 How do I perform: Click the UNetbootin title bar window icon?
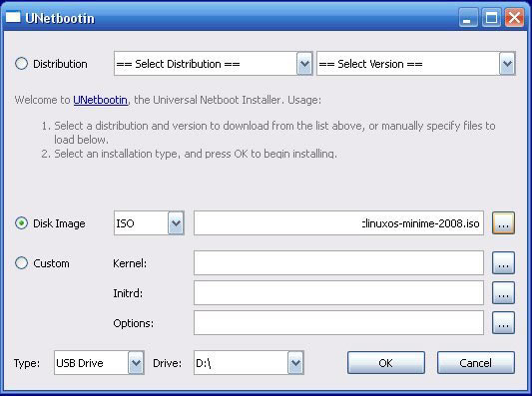point(13,17)
